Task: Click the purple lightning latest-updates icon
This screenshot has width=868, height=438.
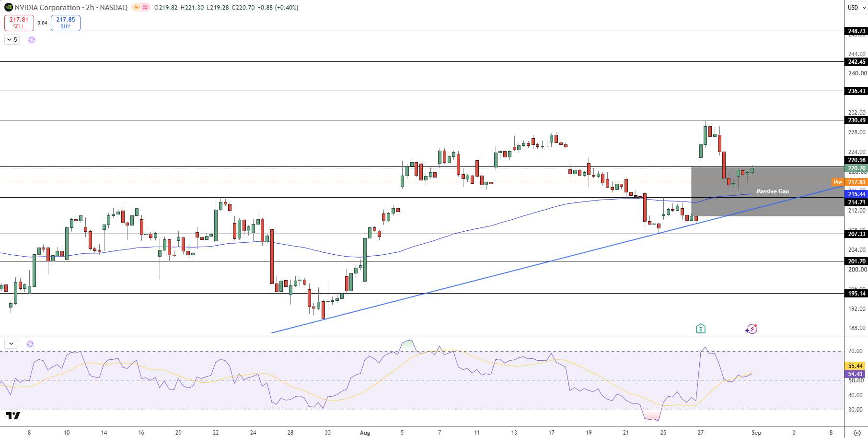Action: click(x=751, y=329)
